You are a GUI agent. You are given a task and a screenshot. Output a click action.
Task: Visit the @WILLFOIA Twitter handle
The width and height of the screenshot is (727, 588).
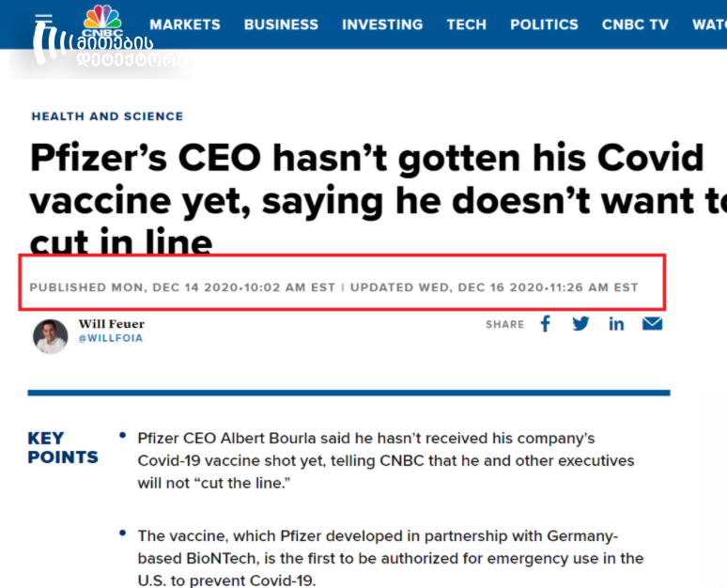[x=111, y=338]
